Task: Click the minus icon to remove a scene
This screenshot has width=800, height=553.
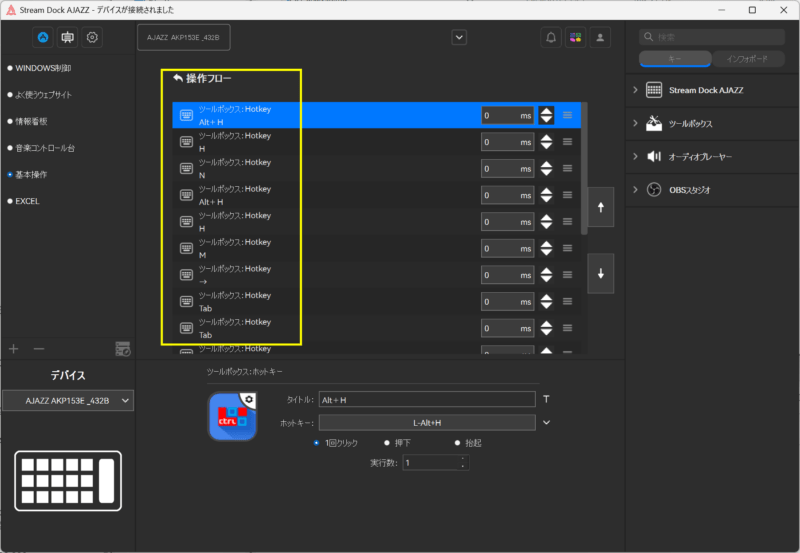Action: (39, 349)
